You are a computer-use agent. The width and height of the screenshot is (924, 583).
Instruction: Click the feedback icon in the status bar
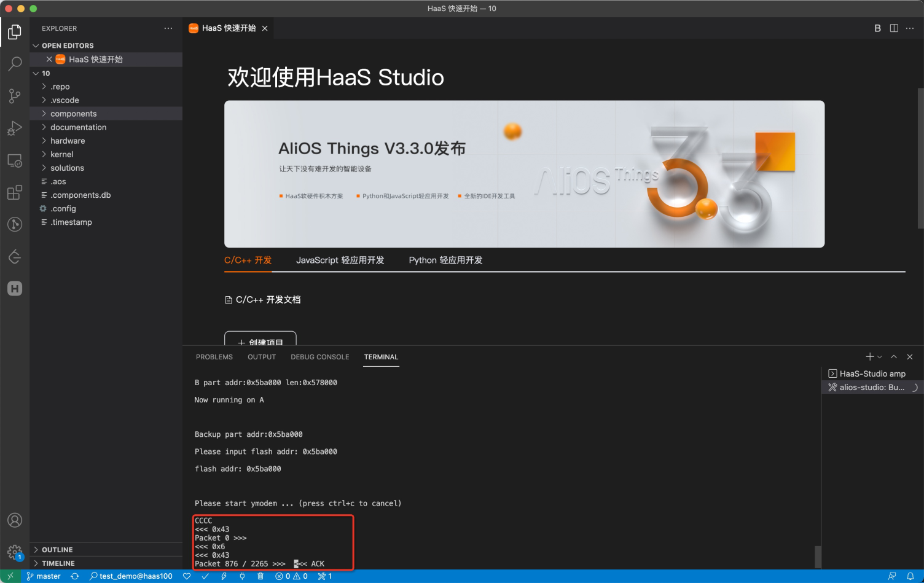tap(892, 576)
